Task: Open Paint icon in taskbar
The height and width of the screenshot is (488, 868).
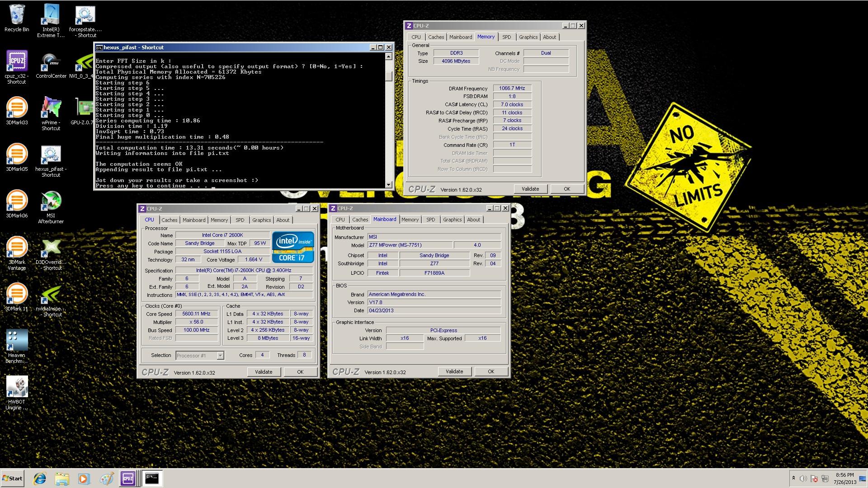Action: click(106, 479)
